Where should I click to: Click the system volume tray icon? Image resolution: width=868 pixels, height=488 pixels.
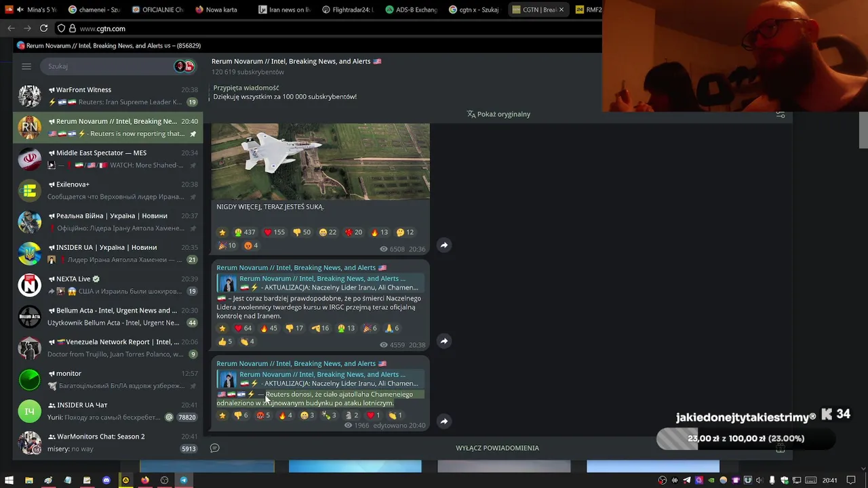(x=759, y=481)
